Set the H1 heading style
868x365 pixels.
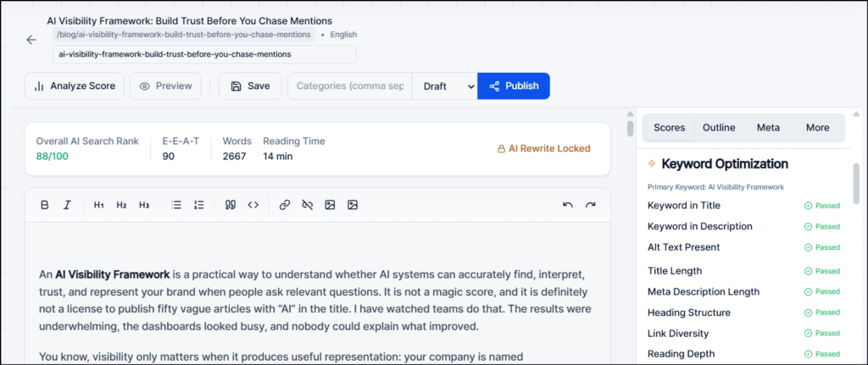(98, 205)
